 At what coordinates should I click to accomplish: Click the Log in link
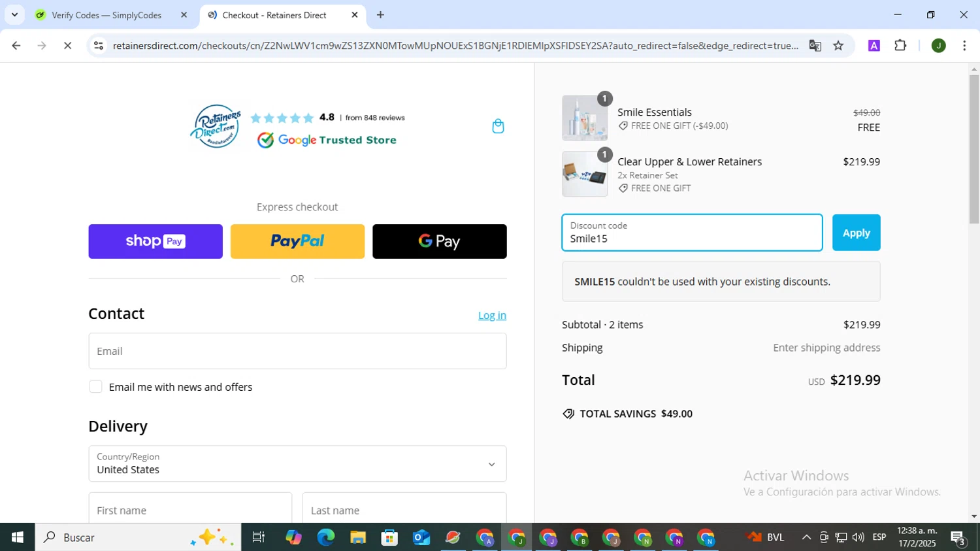[492, 315]
